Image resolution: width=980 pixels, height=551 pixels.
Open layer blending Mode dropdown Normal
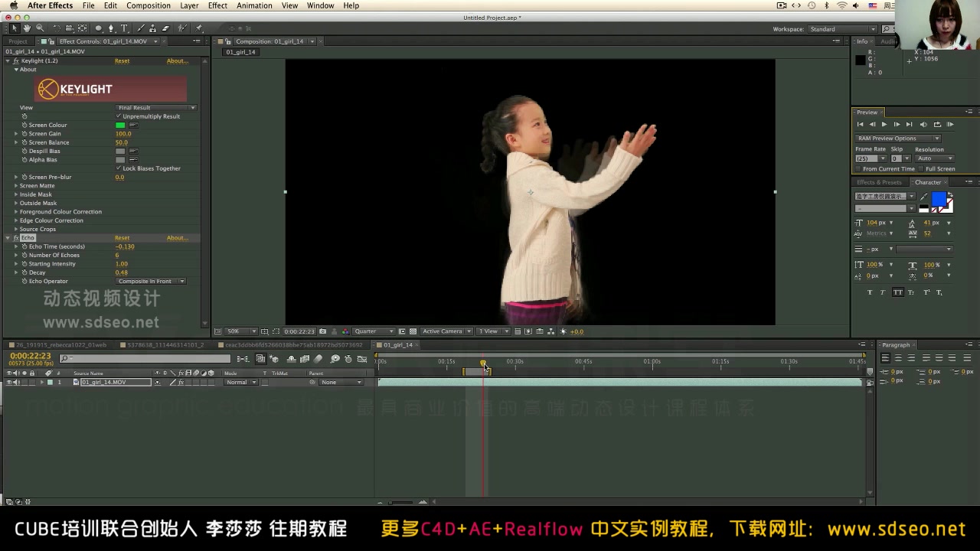click(x=240, y=382)
